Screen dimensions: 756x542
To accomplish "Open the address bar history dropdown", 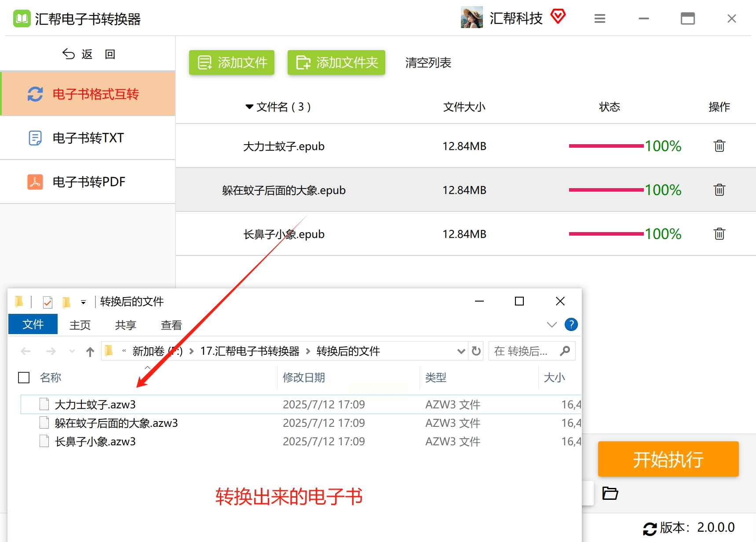I will pos(461,351).
